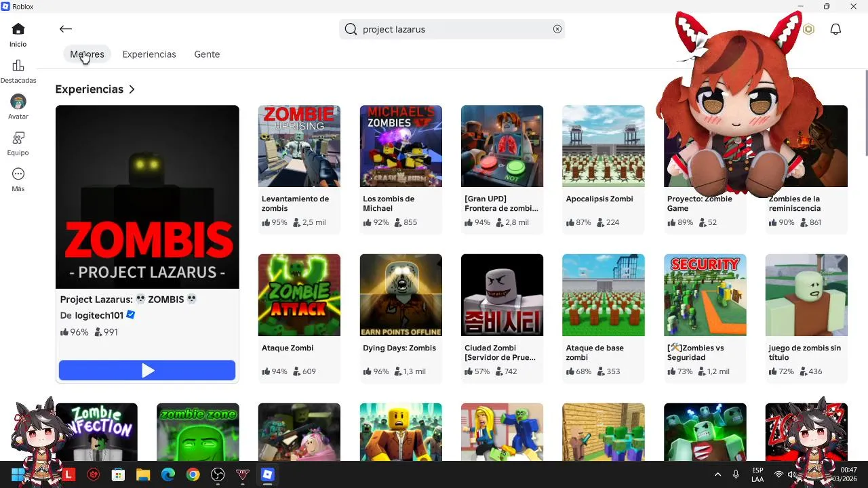Open the Robux icon

(808, 29)
